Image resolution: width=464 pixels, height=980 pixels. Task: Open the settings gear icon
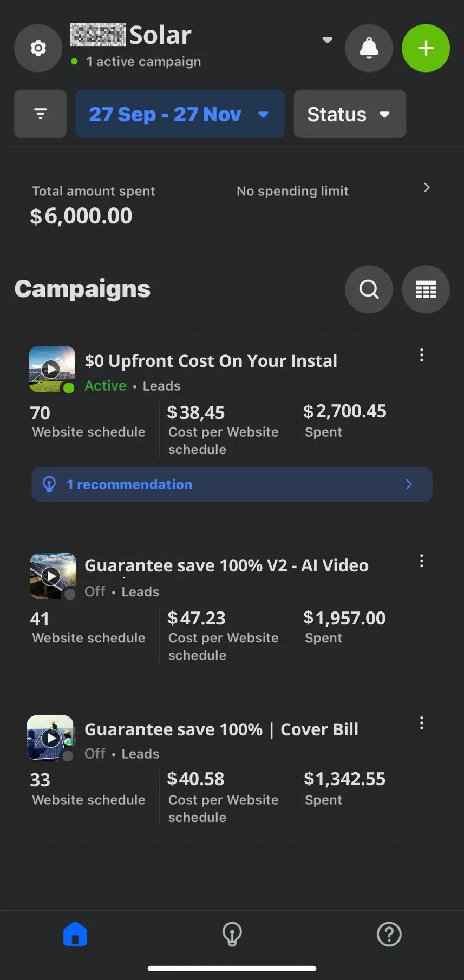coord(38,48)
